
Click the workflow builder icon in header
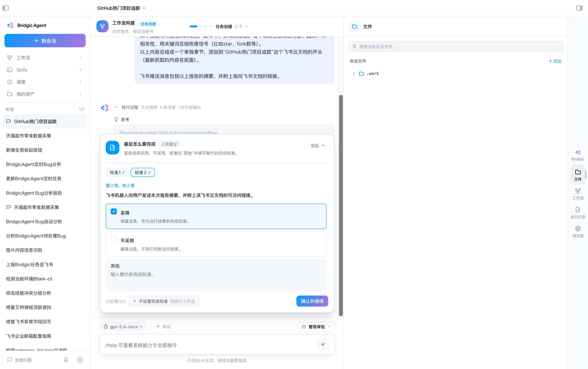102,26
